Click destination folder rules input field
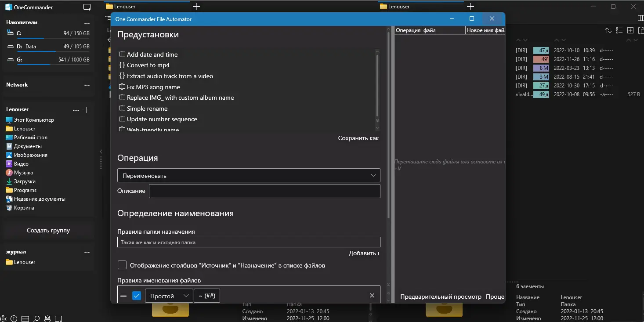Screen dimensions: 644x322 click(249, 242)
